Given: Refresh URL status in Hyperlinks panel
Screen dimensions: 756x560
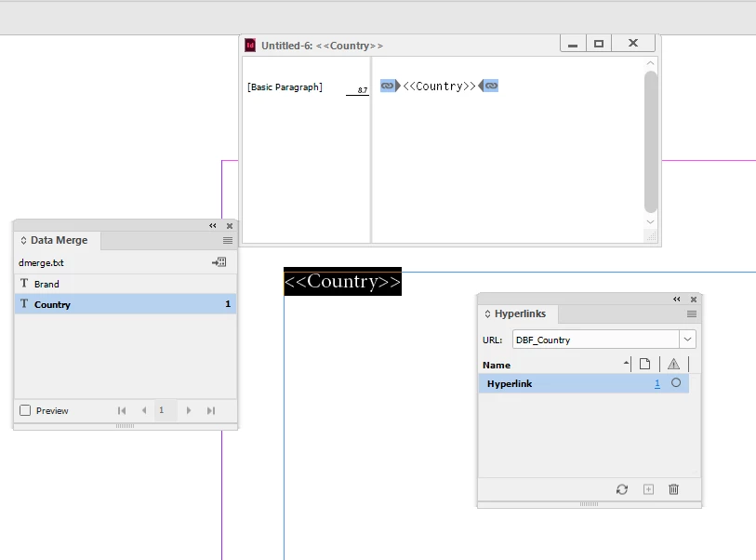Looking at the screenshot, I should click(622, 489).
